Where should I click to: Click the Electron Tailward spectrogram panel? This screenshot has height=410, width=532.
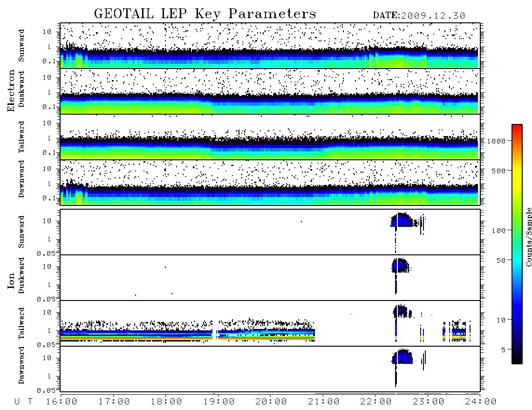270,137
